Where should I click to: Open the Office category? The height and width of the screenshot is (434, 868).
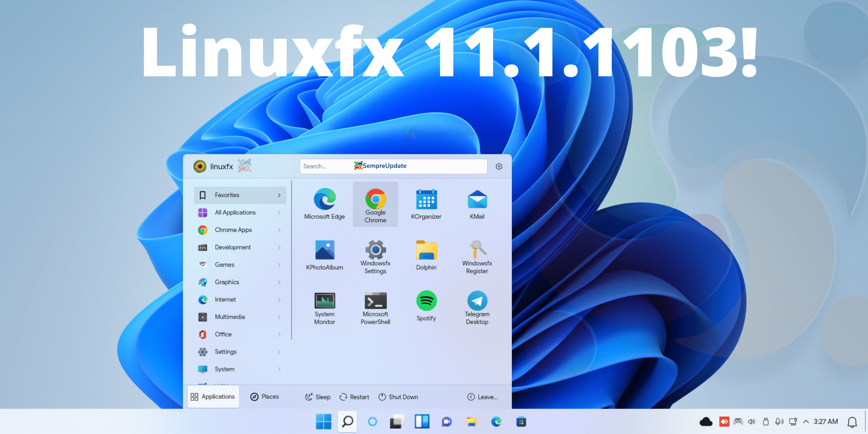pyautogui.click(x=240, y=334)
